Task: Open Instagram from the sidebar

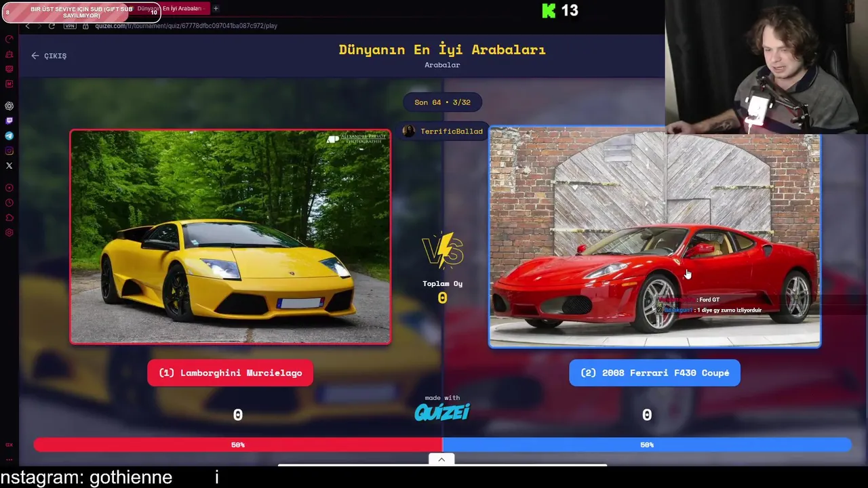Action: (x=9, y=150)
